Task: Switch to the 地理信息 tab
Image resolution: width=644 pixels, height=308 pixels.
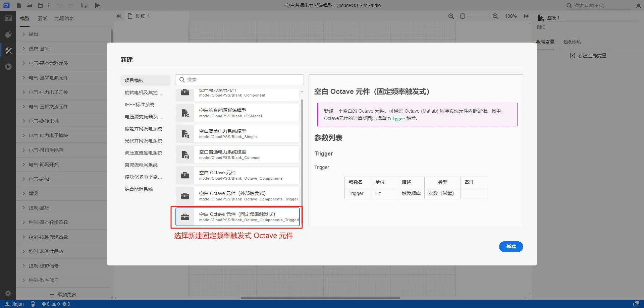Action: tap(64, 18)
